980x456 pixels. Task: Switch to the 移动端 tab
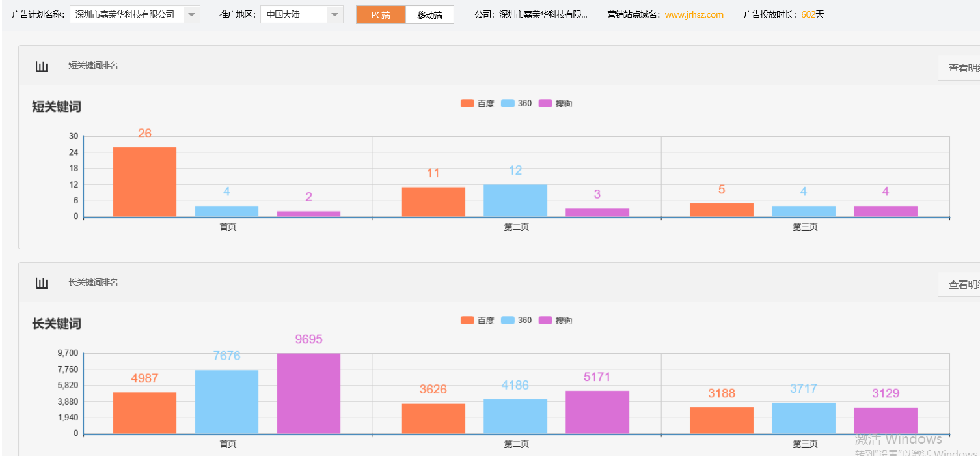(429, 14)
